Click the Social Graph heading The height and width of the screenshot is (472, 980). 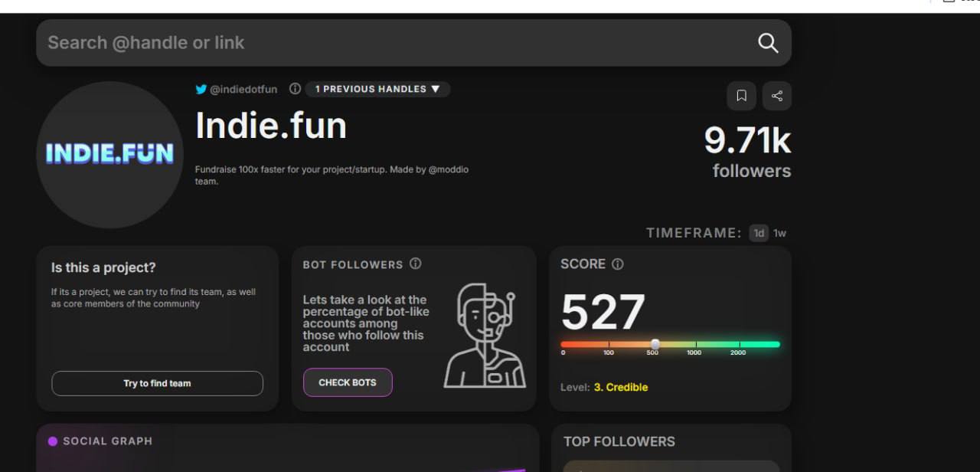[x=107, y=441]
